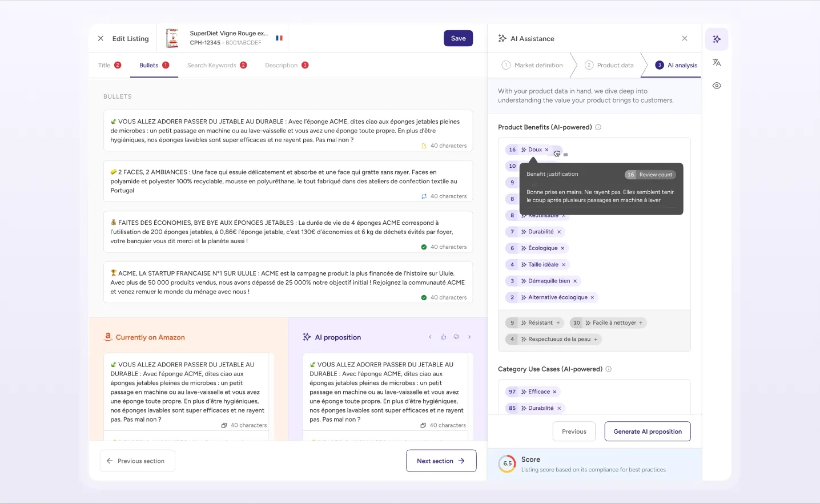
Task: Open the AI sparkle sidebar icon
Action: [717, 39]
